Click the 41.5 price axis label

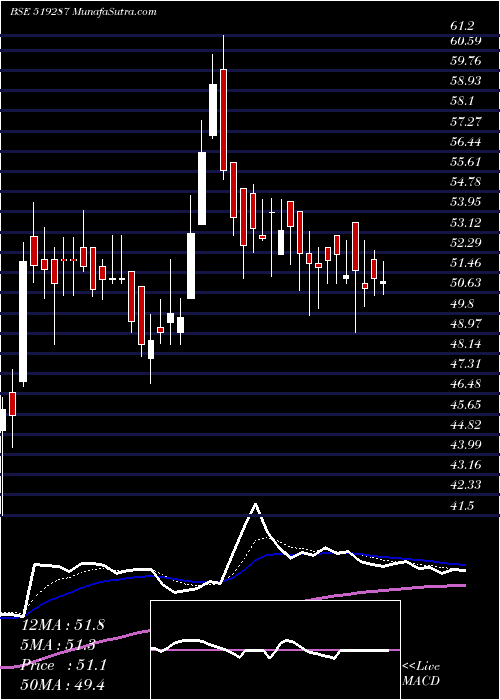click(x=462, y=505)
